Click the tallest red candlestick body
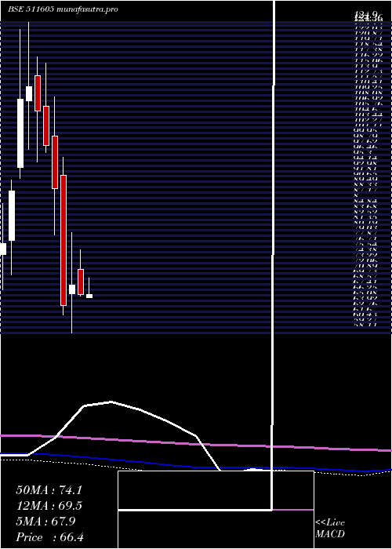This screenshot has height=549, width=392. tap(64, 240)
